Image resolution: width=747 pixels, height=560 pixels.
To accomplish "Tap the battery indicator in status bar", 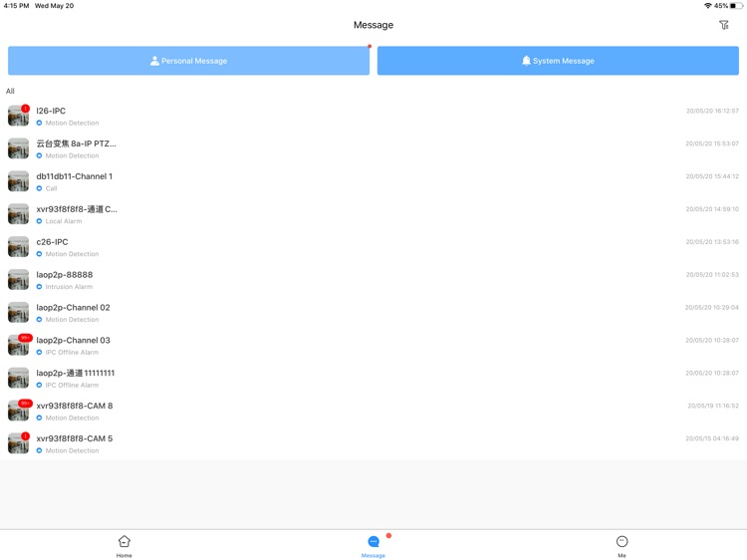I will coord(736,6).
